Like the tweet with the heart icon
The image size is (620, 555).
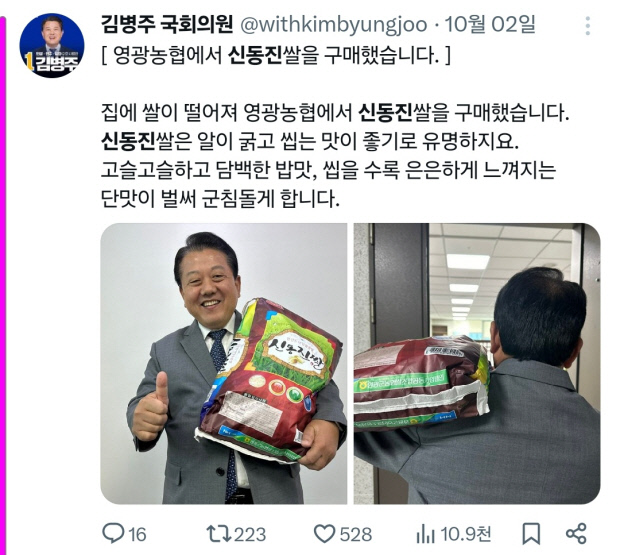pyautogui.click(x=325, y=534)
